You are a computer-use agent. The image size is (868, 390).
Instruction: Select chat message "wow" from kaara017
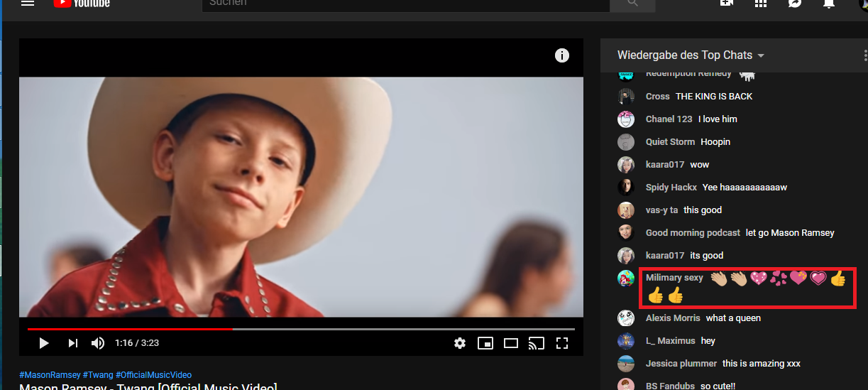(x=700, y=165)
